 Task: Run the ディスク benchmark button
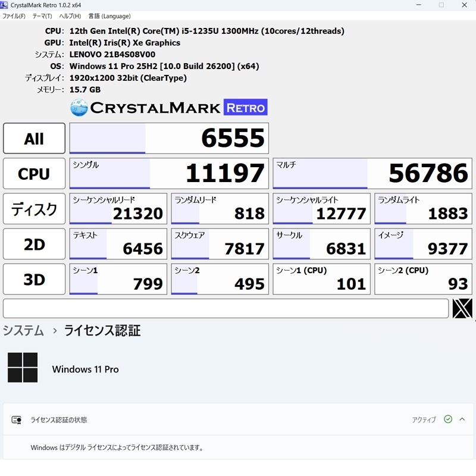click(34, 209)
